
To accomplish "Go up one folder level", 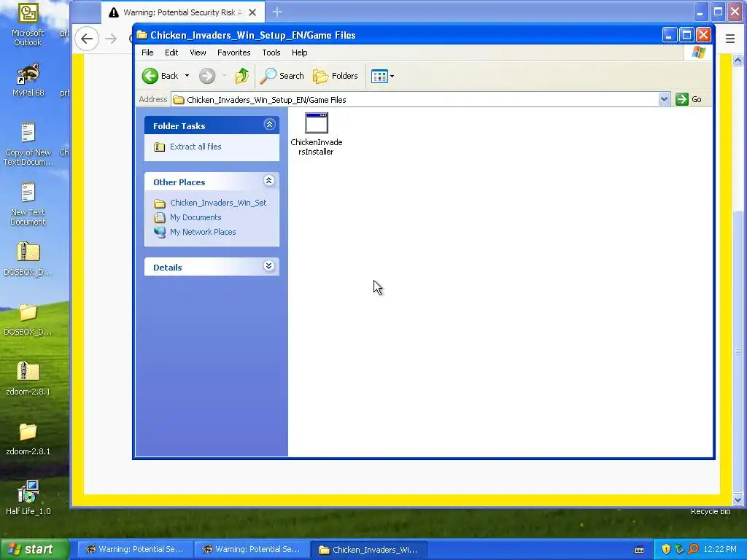I will click(242, 76).
